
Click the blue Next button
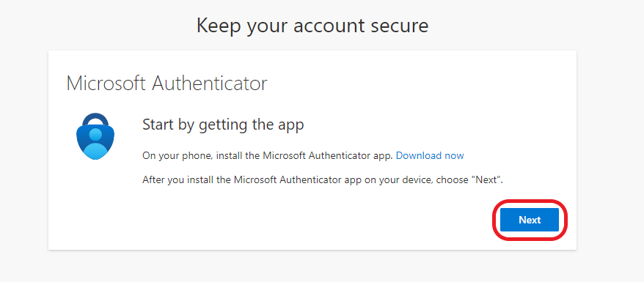[530, 220]
